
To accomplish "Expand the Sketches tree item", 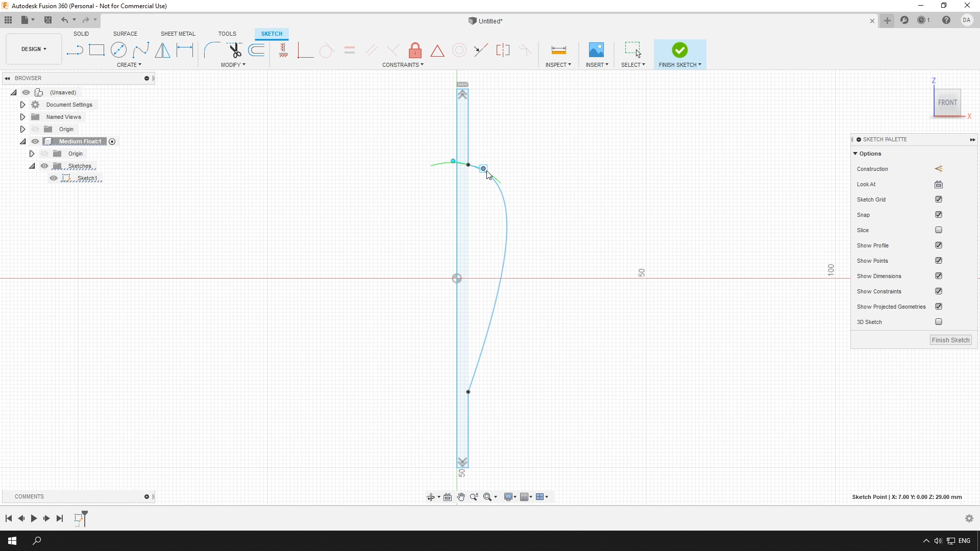I will (32, 166).
